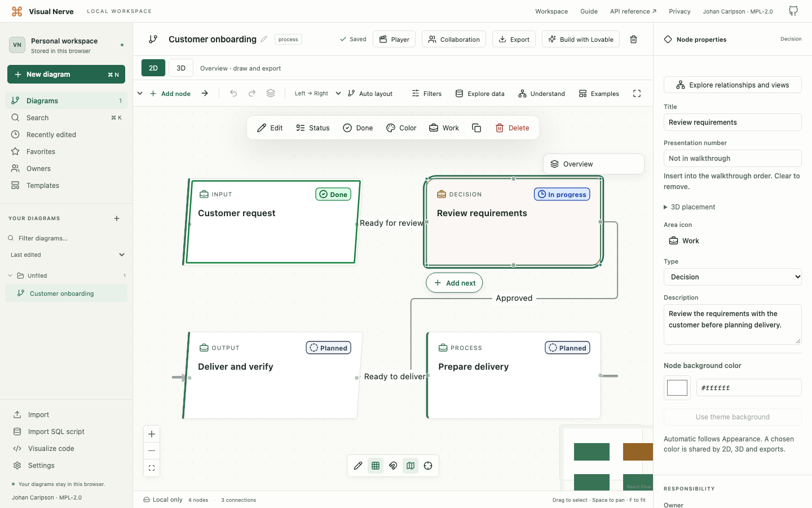Click the fullscreen canvas icon in toolbar
This screenshot has width=812, height=508.
(x=637, y=94)
